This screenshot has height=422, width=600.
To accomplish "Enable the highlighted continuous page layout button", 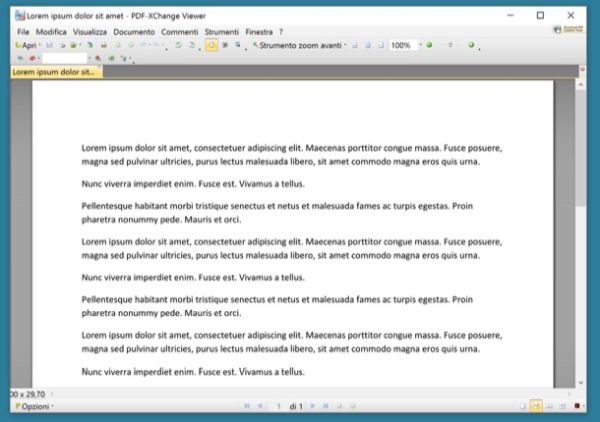I will 535,406.
